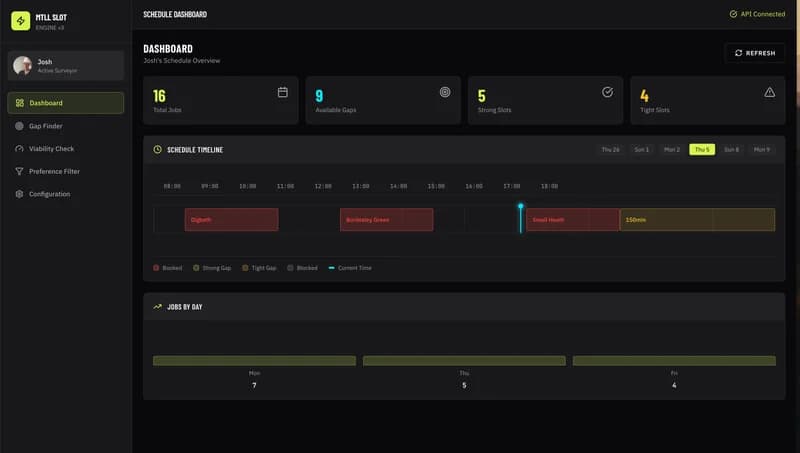This screenshot has width=800, height=453.
Task: Click Josh's profile avatar
Action: [22, 65]
